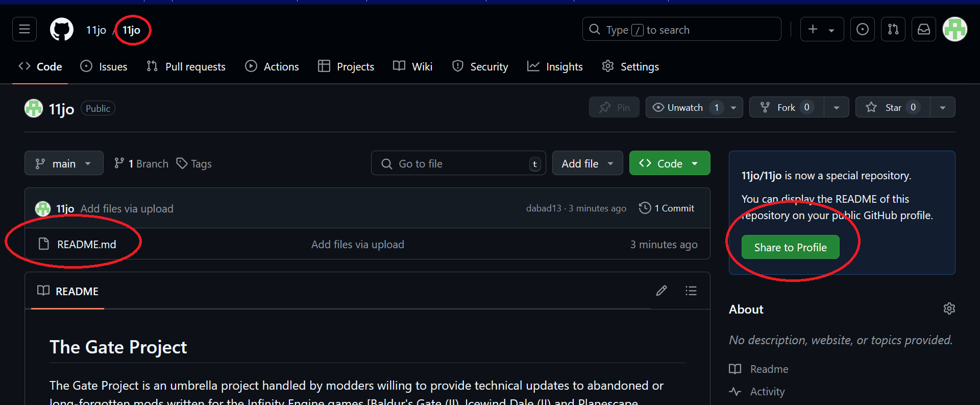Open the user avatar menu
Image resolution: width=980 pixels, height=405 pixels.
[954, 29]
